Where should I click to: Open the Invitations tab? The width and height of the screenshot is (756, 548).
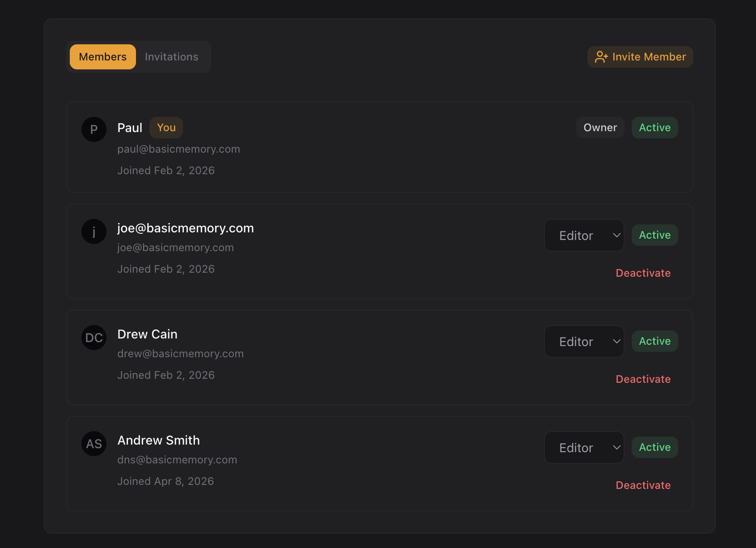pyautogui.click(x=172, y=57)
